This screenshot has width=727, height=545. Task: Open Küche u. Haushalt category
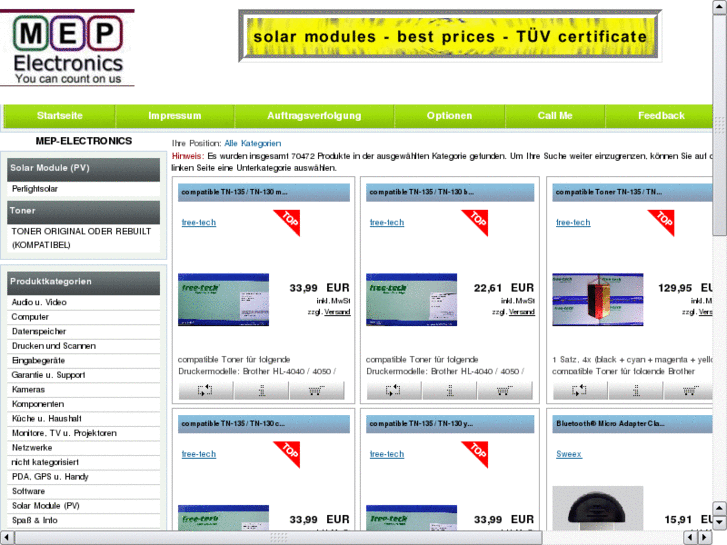(83, 418)
